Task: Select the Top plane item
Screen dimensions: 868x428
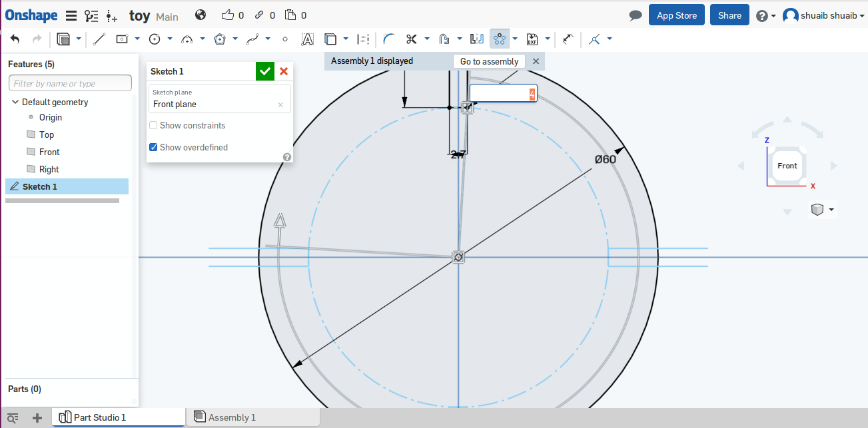Action: point(47,134)
